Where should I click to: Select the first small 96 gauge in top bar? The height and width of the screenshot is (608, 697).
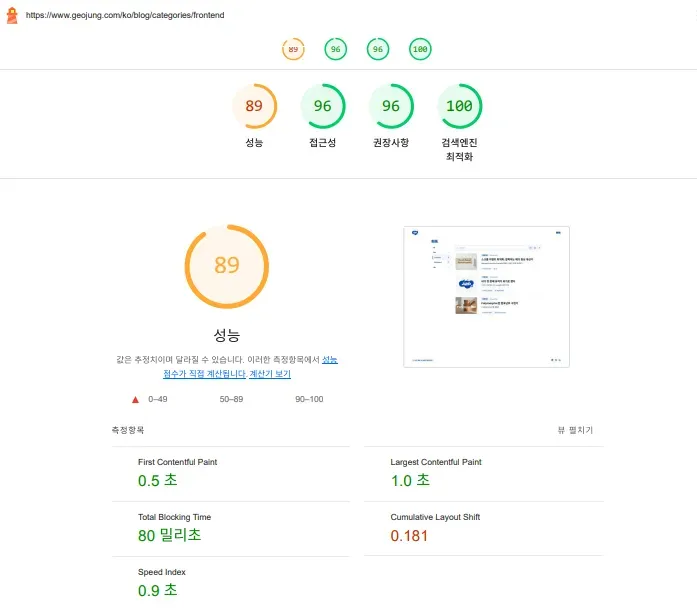(336, 49)
